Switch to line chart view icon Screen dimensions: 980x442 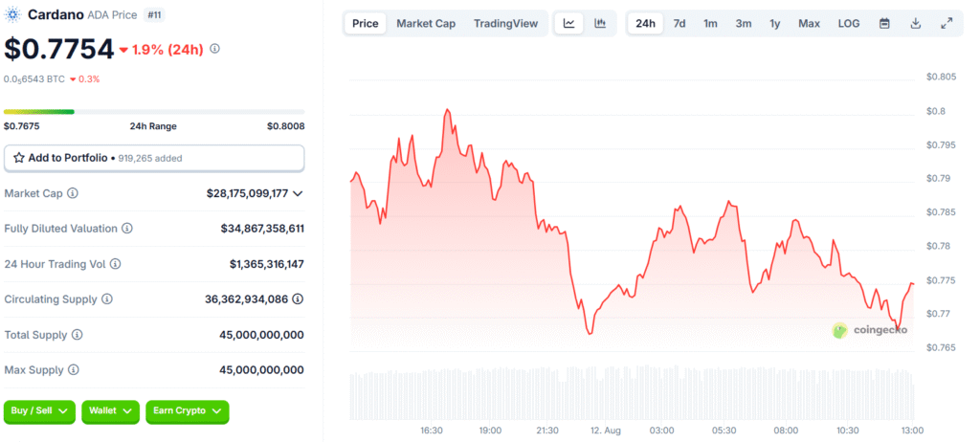[x=568, y=23]
